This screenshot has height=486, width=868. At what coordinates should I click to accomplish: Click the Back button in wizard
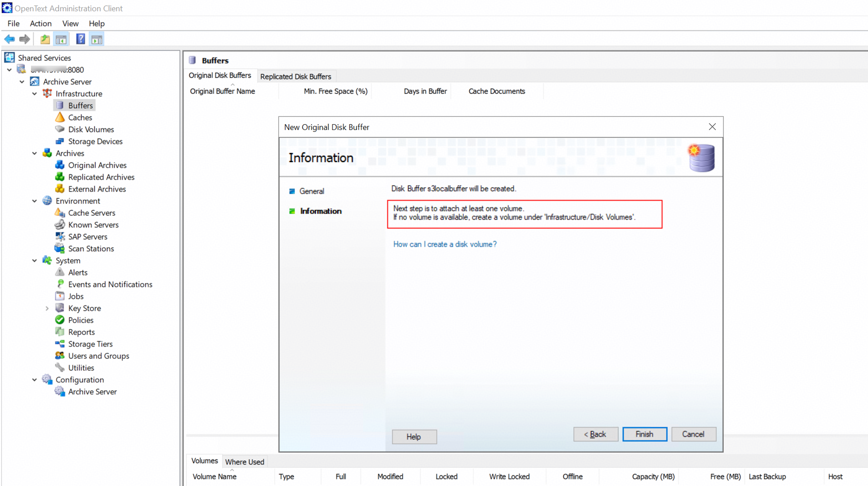(x=595, y=434)
